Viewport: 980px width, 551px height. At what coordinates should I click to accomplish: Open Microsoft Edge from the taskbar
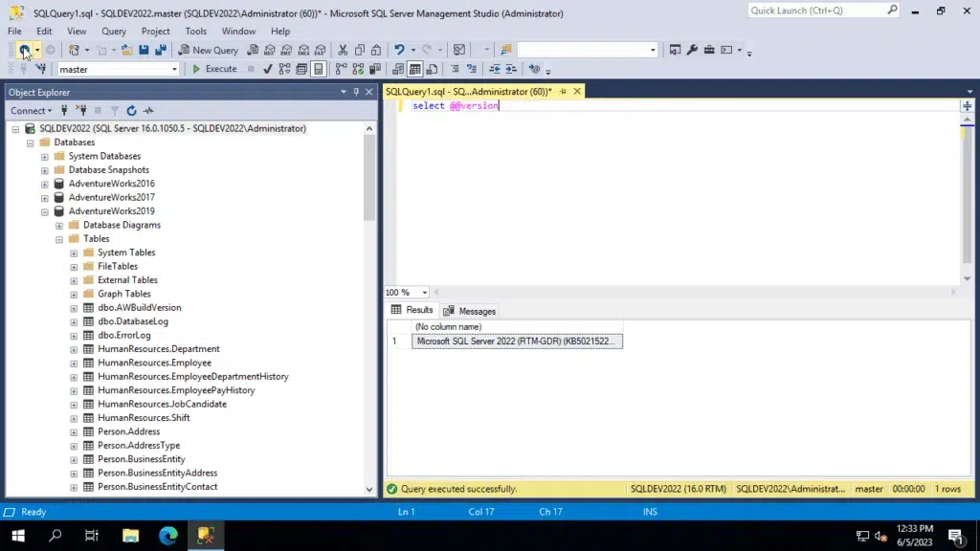pos(168,536)
